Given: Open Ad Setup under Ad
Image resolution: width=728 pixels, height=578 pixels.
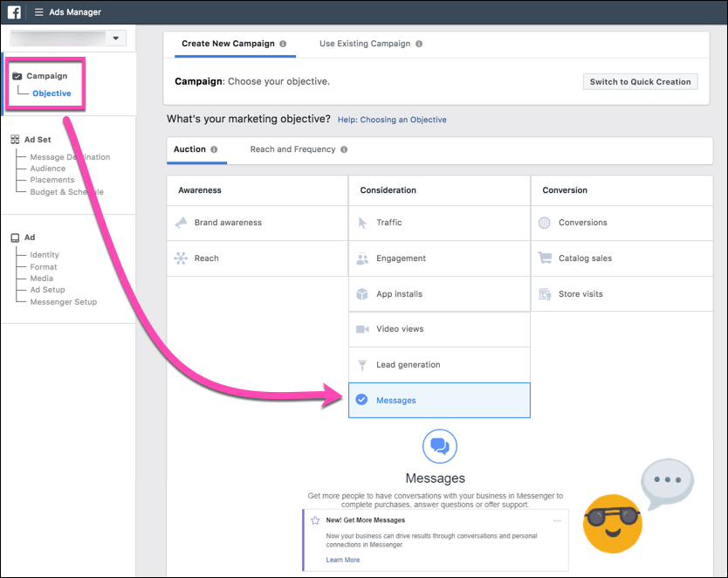Looking at the screenshot, I should [47, 290].
